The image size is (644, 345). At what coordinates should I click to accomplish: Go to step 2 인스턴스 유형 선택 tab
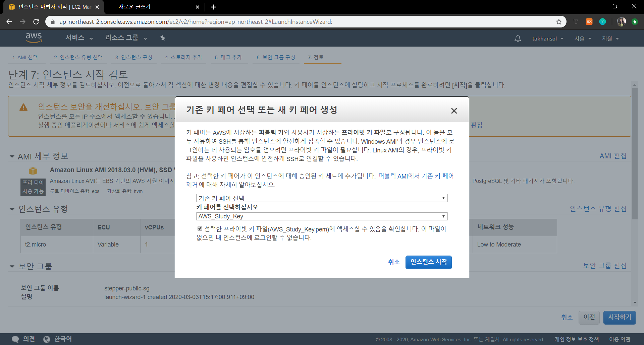tap(78, 57)
